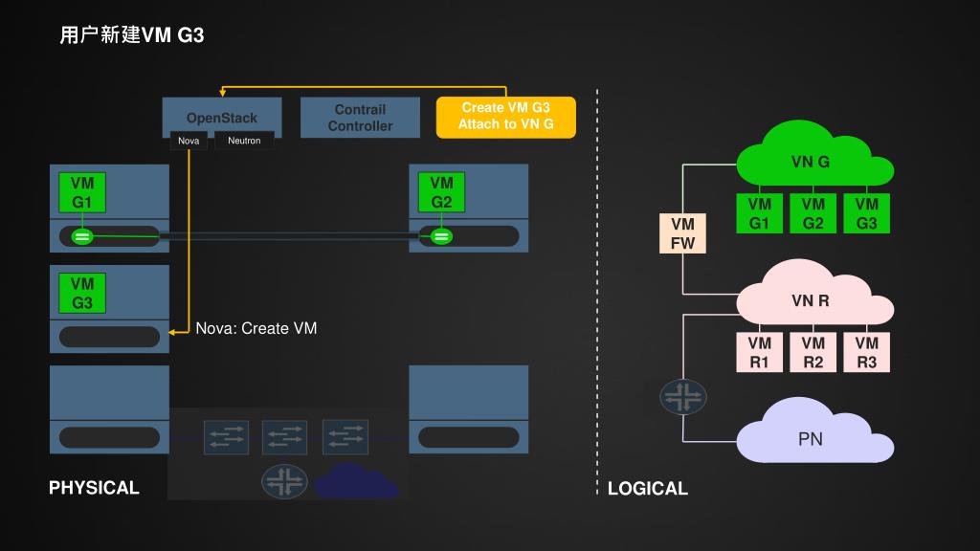Click the middle switch icon in fabric
Screen dimensions: 980x551
click(x=284, y=437)
